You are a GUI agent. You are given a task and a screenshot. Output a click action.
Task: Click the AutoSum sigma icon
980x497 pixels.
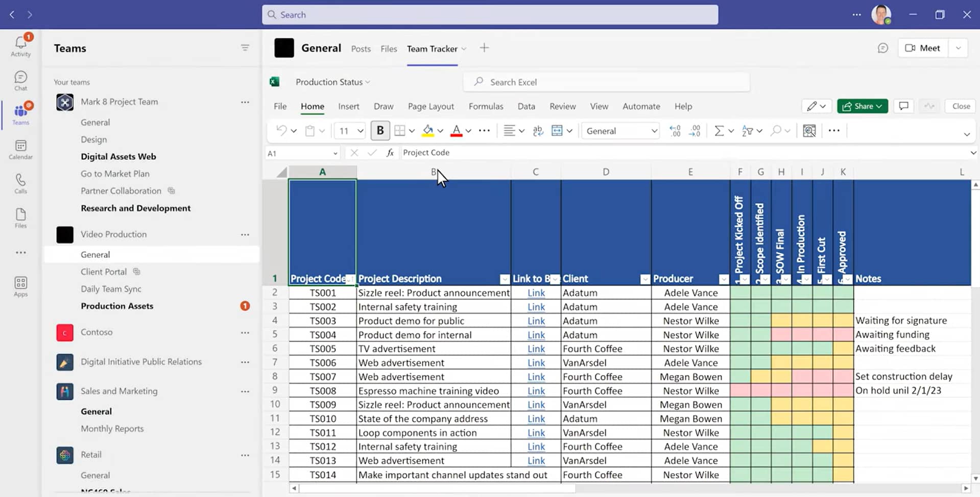coord(719,131)
